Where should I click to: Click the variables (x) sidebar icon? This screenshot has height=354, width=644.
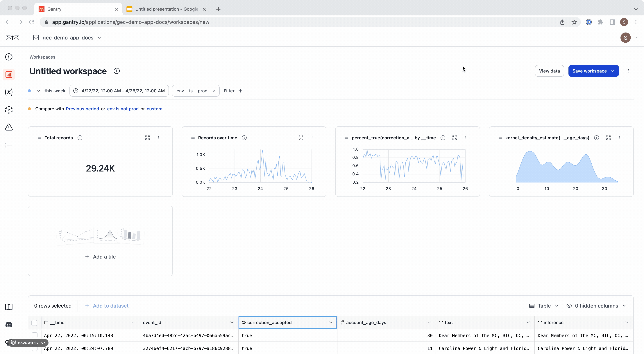pos(9,92)
